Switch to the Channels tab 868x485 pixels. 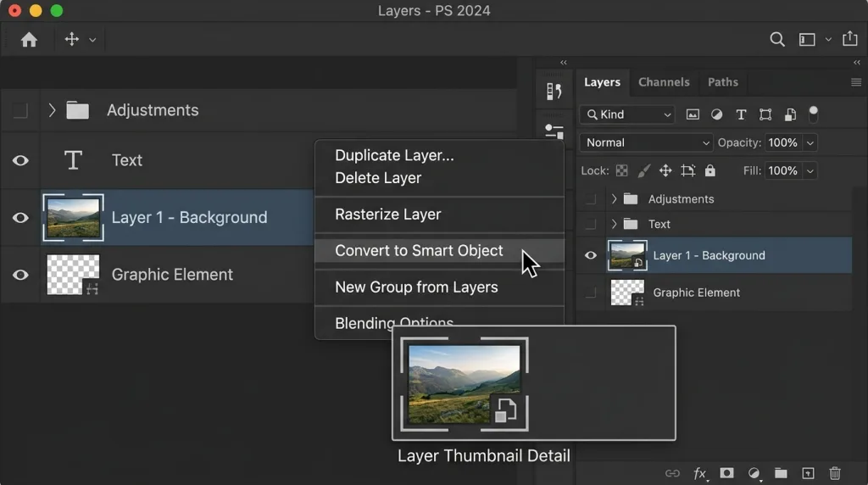click(664, 82)
